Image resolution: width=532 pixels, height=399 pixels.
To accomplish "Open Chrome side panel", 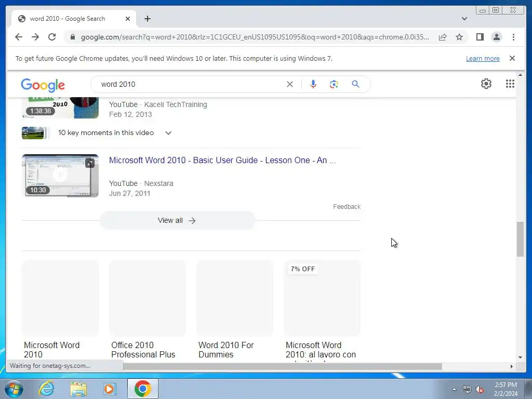I will (480, 37).
